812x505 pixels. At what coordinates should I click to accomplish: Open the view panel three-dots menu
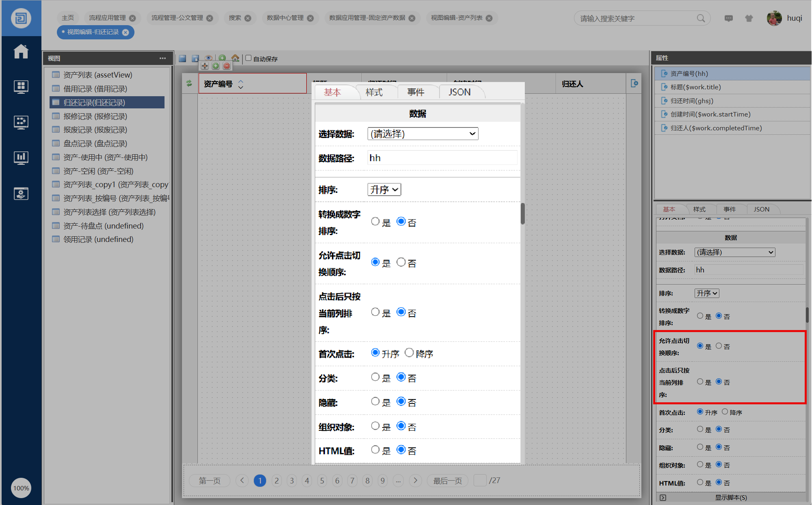pyautogui.click(x=162, y=58)
